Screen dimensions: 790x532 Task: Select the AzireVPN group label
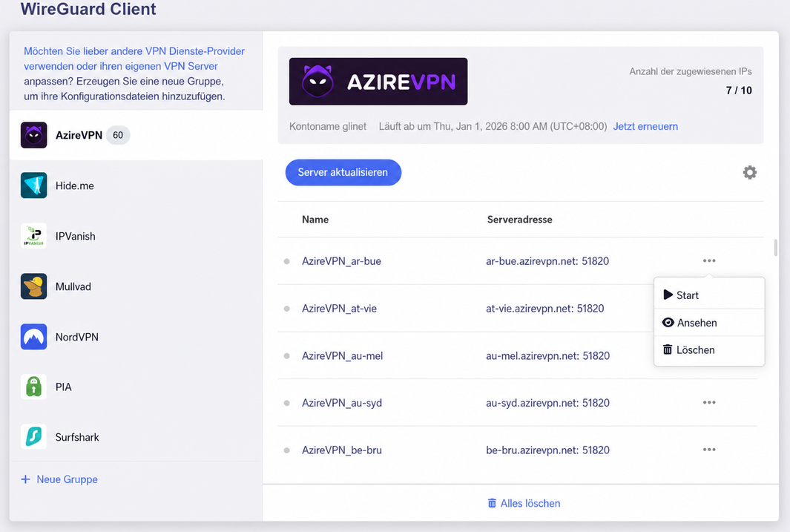coord(79,135)
